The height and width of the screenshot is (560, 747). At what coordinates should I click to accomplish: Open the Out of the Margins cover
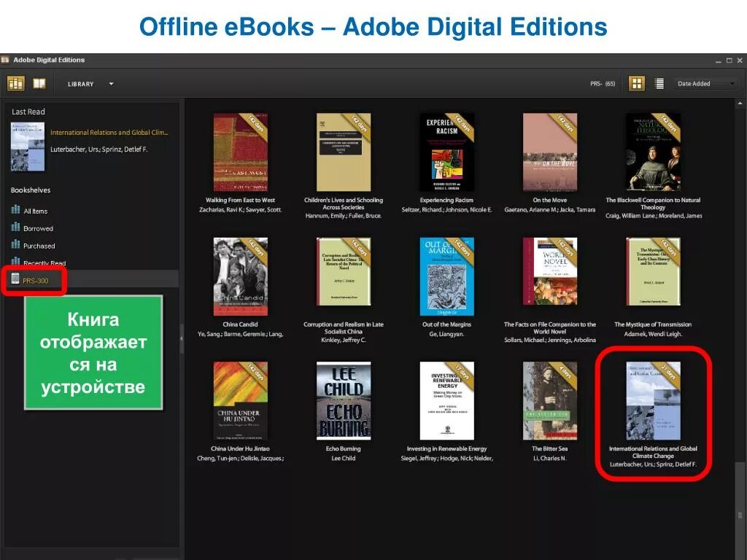coord(446,276)
